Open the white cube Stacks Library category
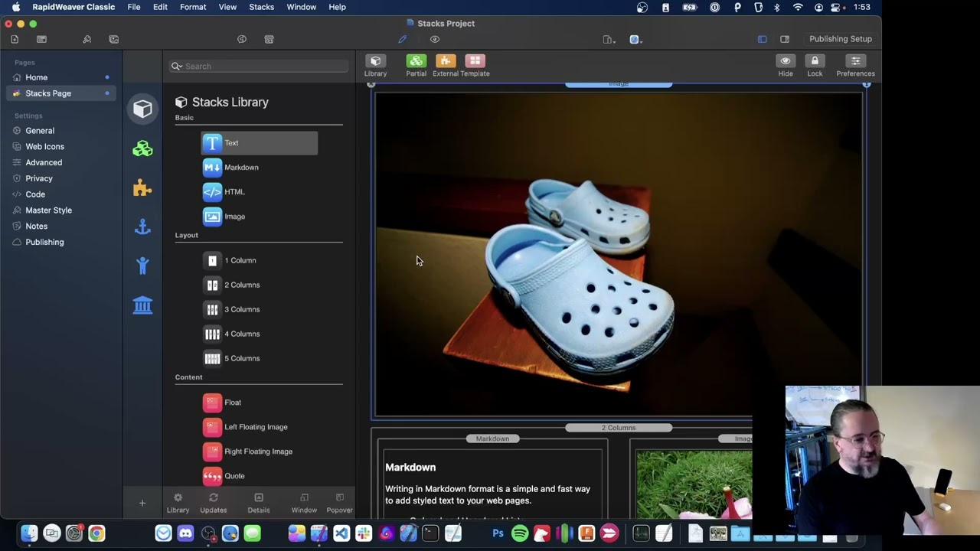Viewport: 980px width, 551px height. pyautogui.click(x=142, y=109)
